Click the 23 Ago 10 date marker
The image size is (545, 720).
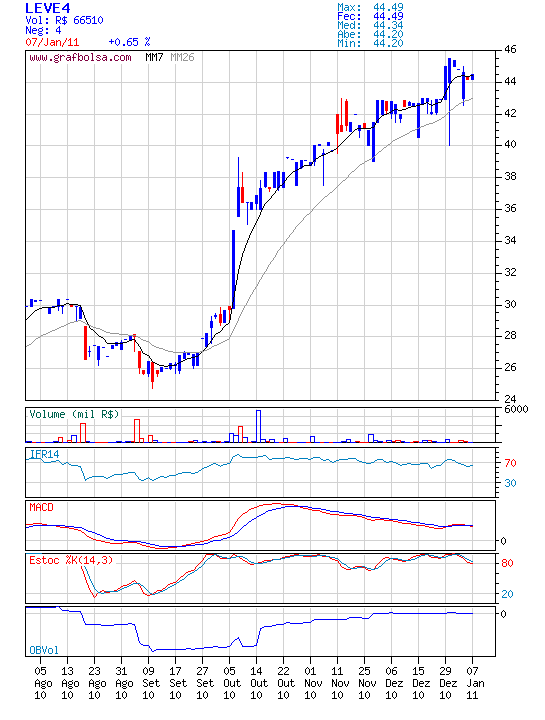(x=95, y=683)
